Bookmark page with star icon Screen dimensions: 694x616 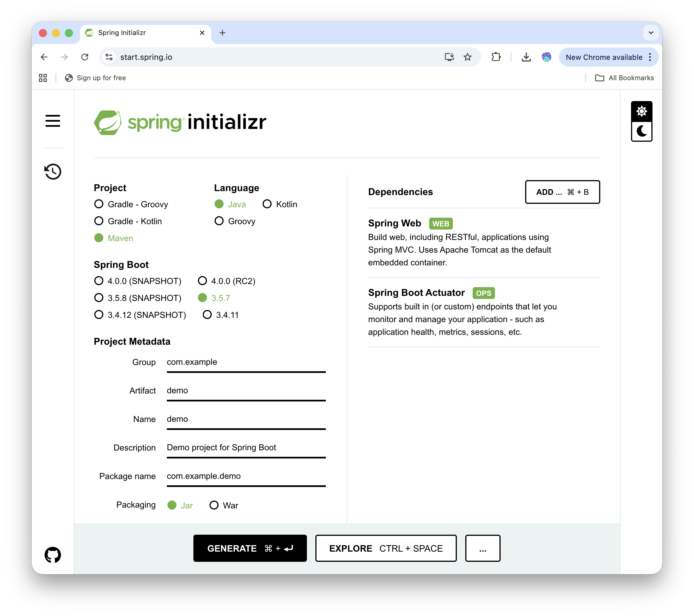click(x=467, y=57)
